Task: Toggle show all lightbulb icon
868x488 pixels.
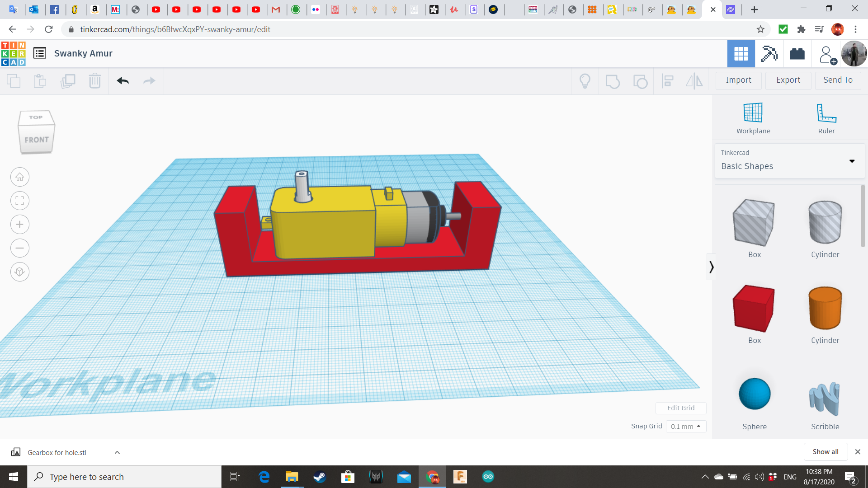Action: [585, 81]
